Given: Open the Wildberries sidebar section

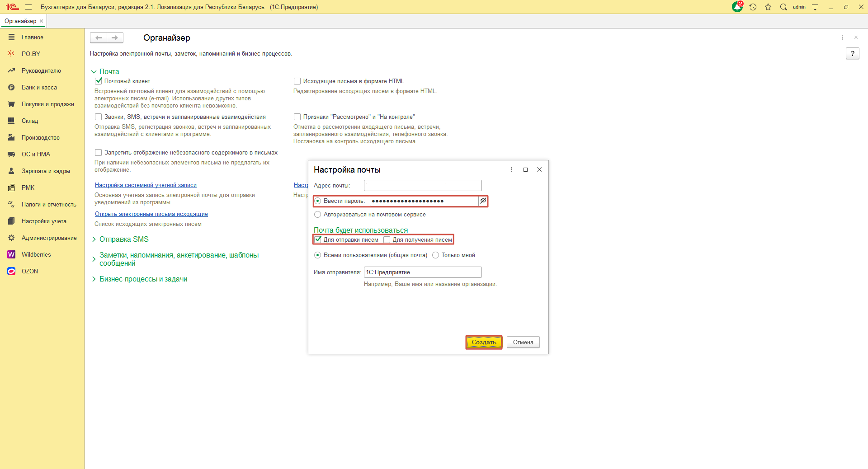Looking at the screenshot, I should (x=36, y=255).
